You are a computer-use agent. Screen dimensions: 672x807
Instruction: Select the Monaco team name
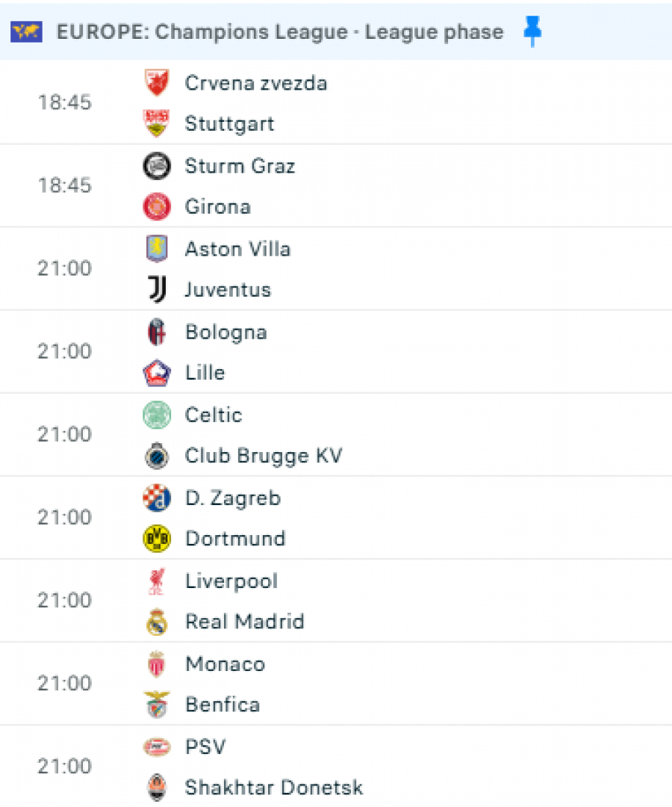(225, 664)
